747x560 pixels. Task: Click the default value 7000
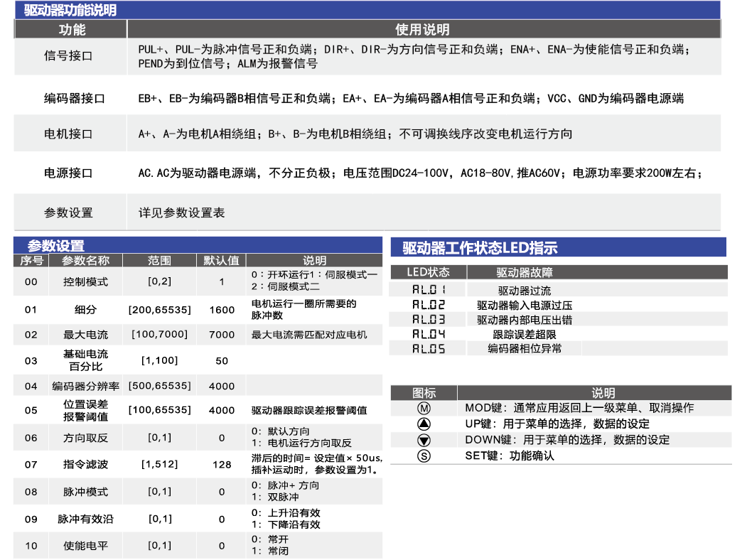point(222,335)
